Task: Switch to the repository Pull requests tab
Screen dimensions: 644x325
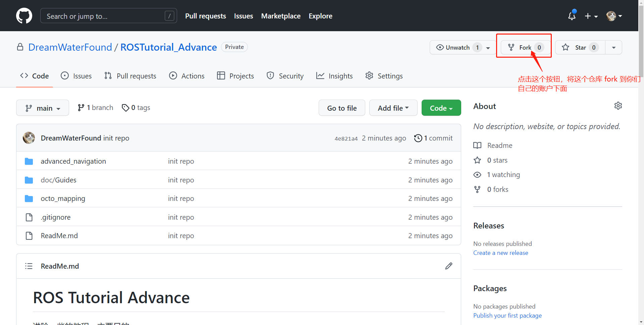Action: [130, 76]
